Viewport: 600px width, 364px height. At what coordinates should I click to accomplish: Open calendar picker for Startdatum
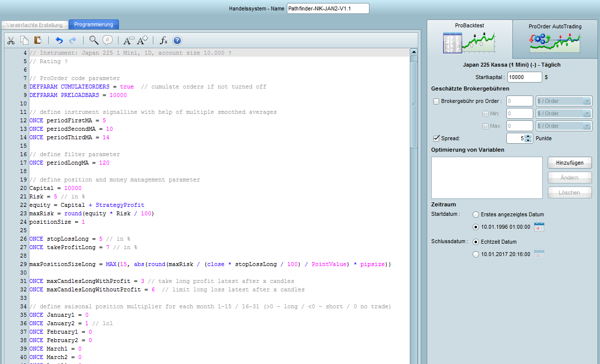[539, 227]
